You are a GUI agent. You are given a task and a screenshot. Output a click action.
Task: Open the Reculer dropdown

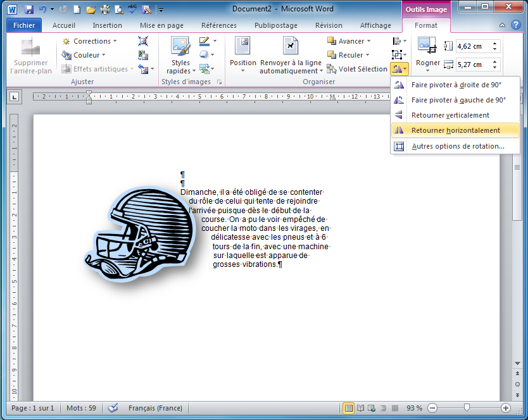click(348, 55)
